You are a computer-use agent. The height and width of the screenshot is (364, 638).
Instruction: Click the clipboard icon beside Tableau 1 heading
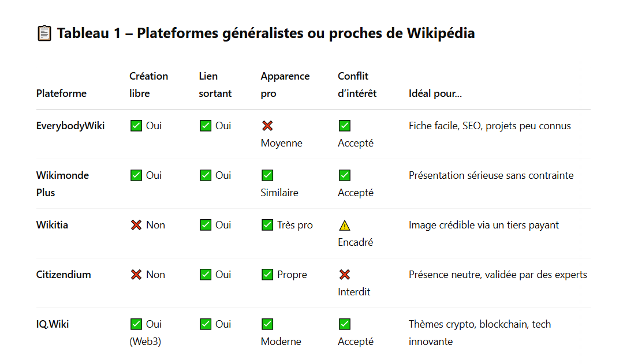point(44,34)
